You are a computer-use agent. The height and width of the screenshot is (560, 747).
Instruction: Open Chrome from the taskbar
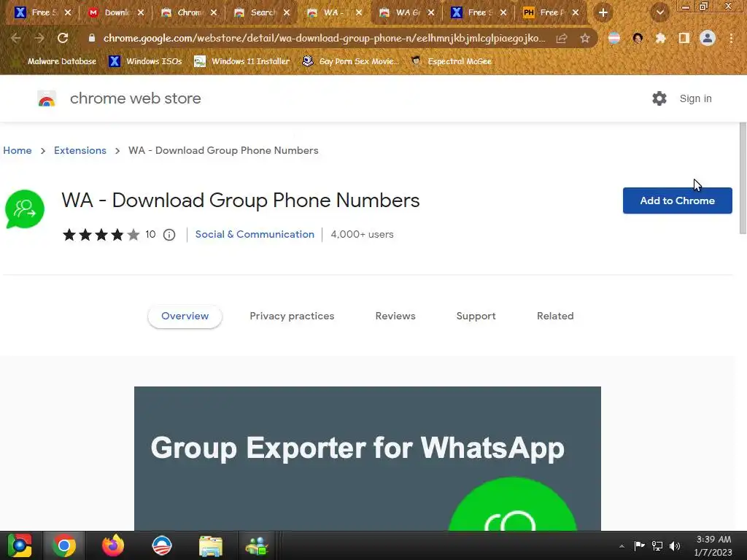tap(64, 545)
